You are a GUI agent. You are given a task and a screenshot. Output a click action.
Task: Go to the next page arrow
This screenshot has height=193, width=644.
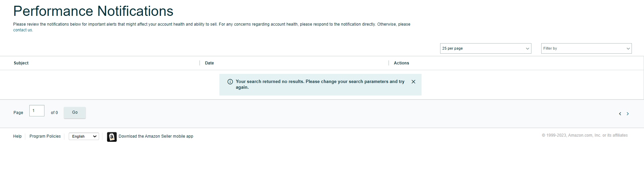627,114
